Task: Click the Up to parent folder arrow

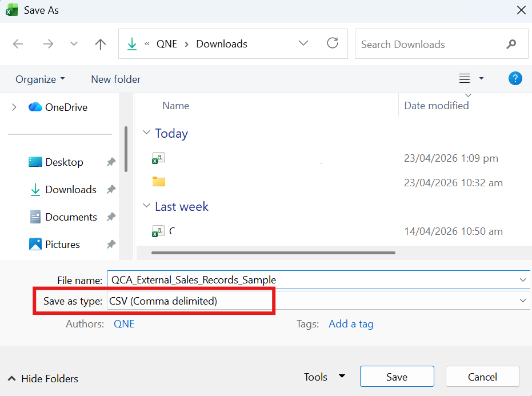Action: [x=101, y=44]
